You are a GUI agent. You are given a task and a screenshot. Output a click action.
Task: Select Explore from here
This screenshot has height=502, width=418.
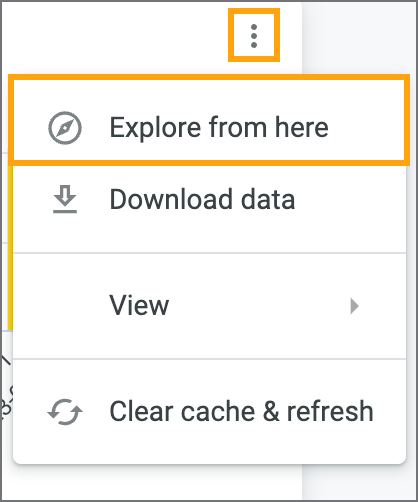pyautogui.click(x=209, y=128)
